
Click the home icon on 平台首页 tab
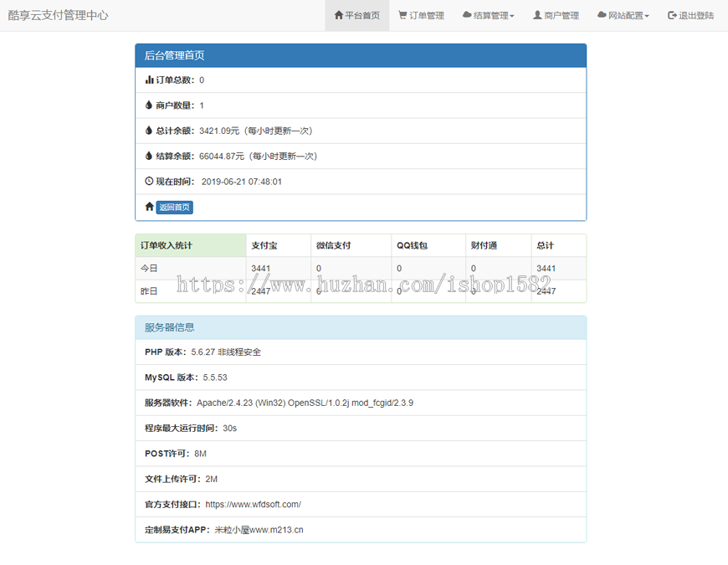click(338, 14)
